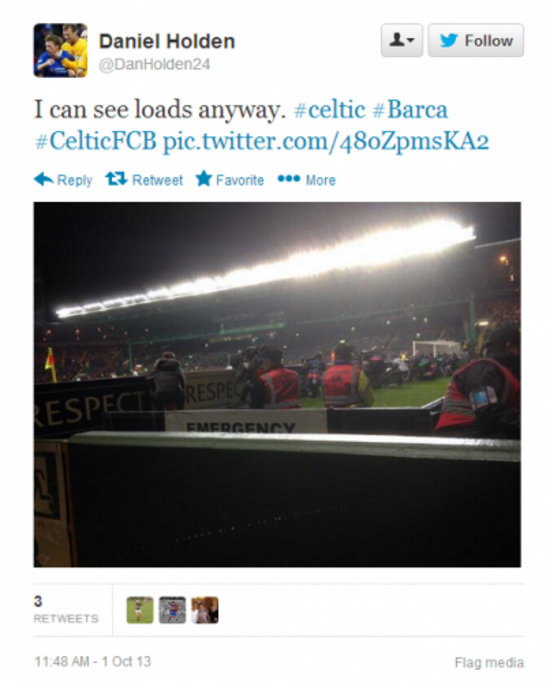Open the user actions person dropdown

[x=402, y=40]
